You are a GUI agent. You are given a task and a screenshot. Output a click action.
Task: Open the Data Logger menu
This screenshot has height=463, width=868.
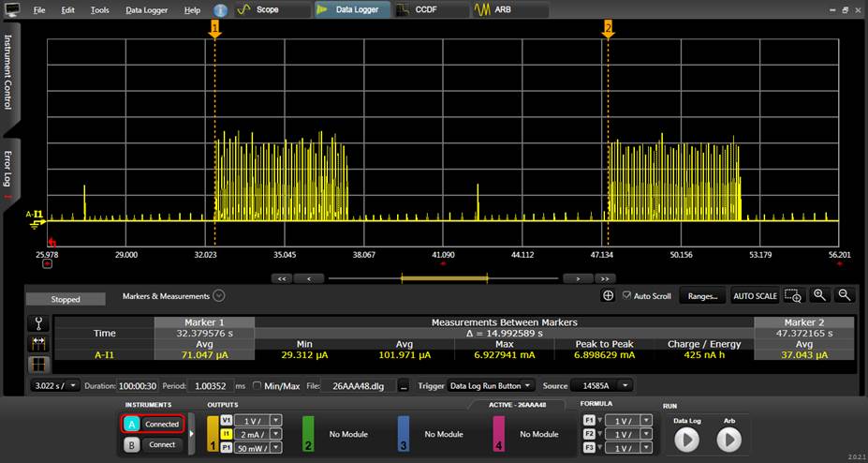coord(147,10)
